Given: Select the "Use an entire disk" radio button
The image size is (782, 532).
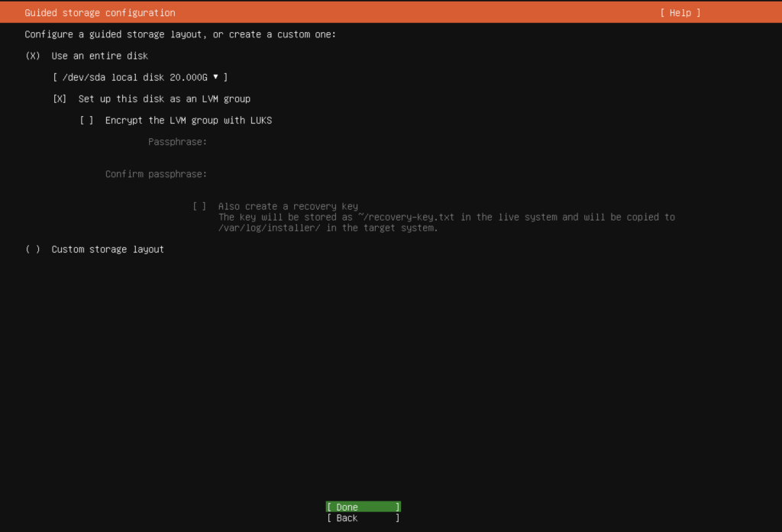Looking at the screenshot, I should coord(33,56).
